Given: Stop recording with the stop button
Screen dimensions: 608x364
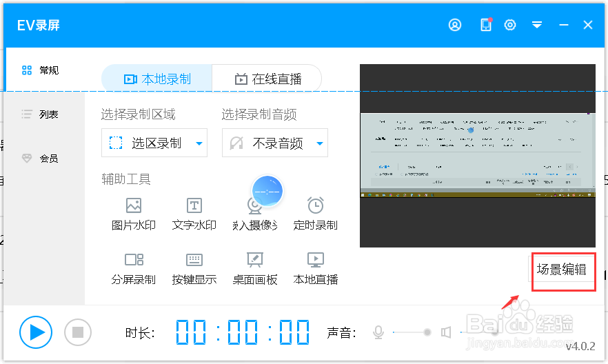Looking at the screenshot, I should (77, 332).
